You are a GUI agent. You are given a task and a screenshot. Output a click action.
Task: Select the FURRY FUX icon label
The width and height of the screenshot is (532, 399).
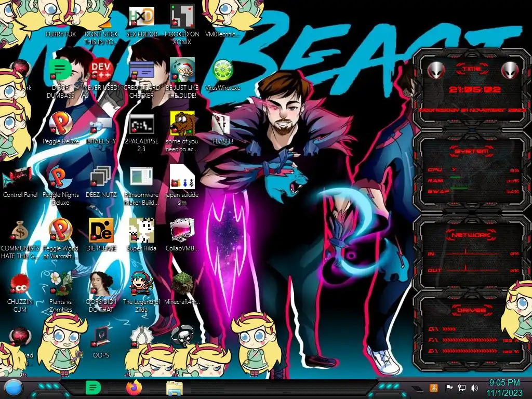pos(60,34)
